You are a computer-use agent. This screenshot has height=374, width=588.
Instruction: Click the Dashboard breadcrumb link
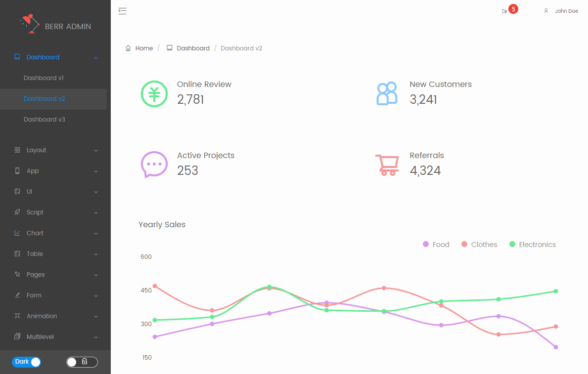coord(193,48)
